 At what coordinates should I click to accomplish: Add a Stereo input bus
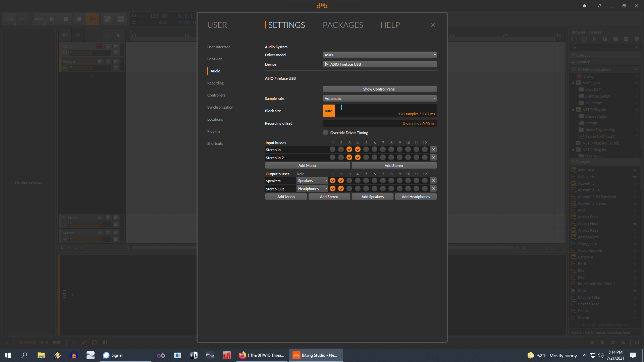[x=394, y=166]
